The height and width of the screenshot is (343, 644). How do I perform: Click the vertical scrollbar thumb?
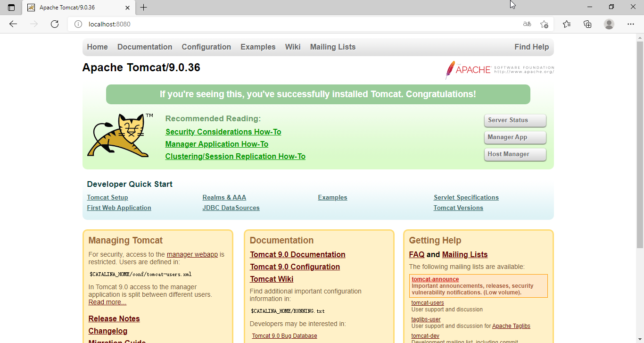[x=640, y=145]
